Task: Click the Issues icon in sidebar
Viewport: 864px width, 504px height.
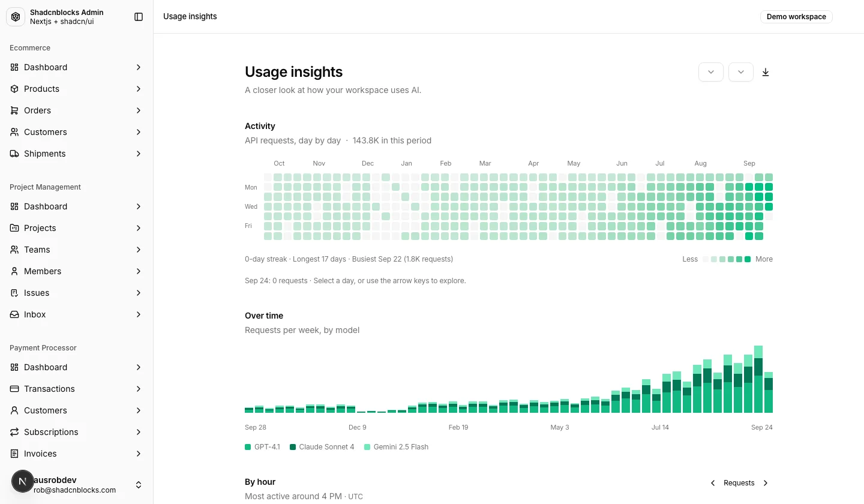Action: (x=14, y=293)
